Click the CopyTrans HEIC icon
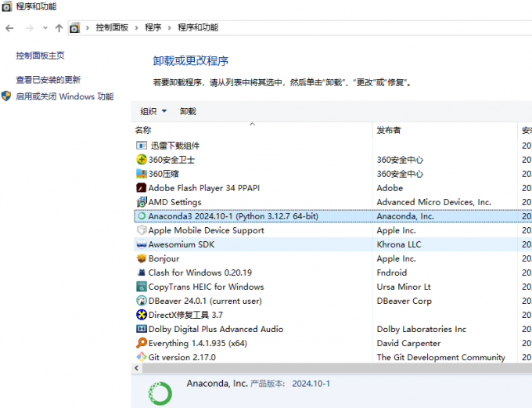Screen dimensions: 532x408 [142, 287]
